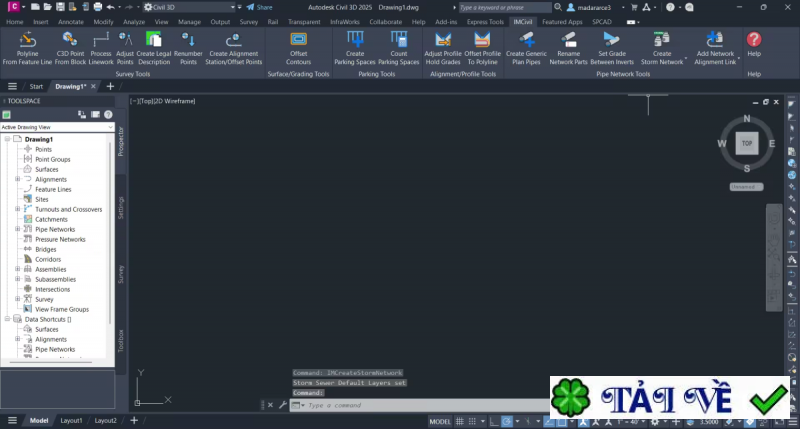800x429 pixels.
Task: Click Add Network Alignment Link tool
Action: coord(715,48)
